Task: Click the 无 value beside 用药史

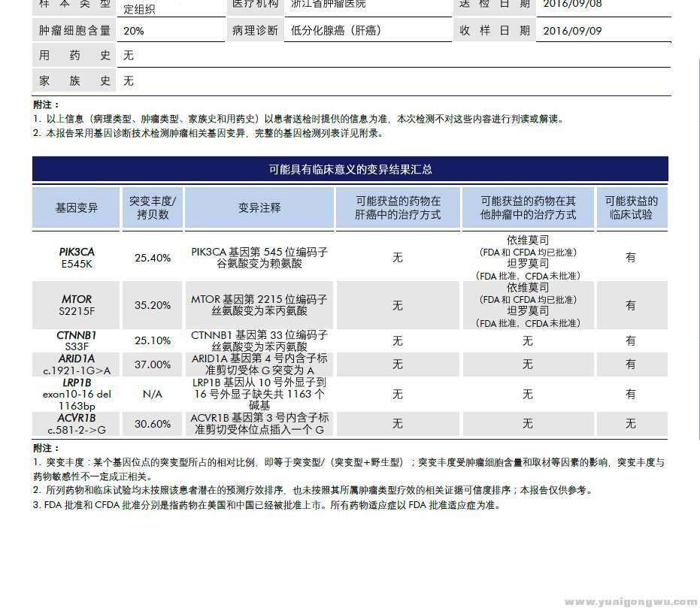Action: [x=129, y=56]
